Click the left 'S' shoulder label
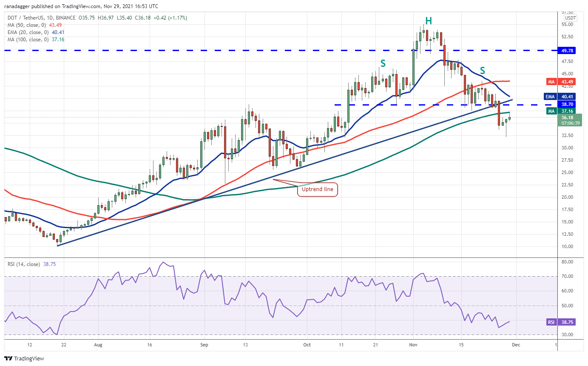This screenshot has width=588, height=366. tap(383, 63)
